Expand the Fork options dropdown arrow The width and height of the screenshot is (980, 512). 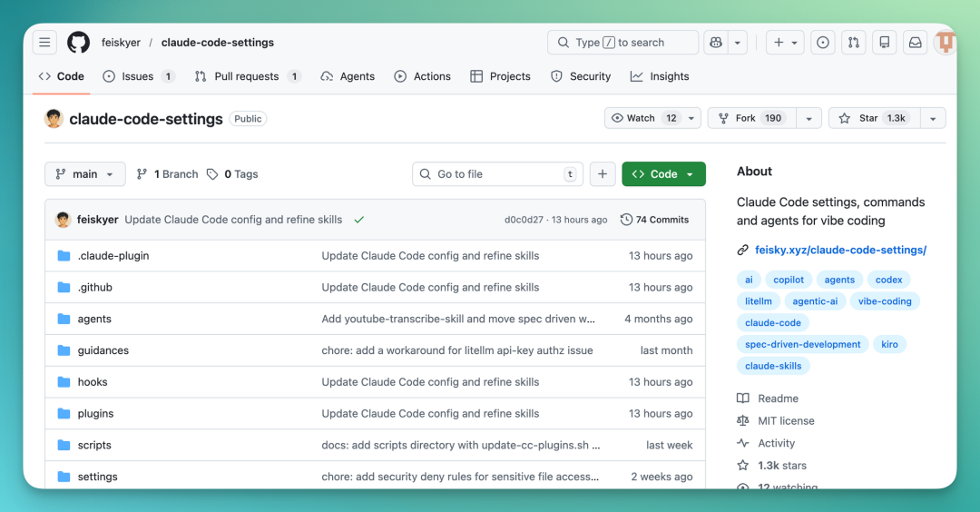point(808,118)
